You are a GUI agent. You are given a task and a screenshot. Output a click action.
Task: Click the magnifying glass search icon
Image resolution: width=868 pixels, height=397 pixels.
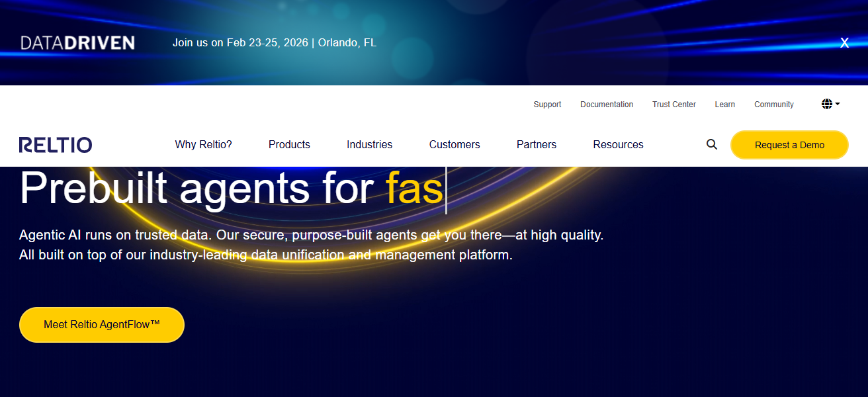[x=711, y=144]
